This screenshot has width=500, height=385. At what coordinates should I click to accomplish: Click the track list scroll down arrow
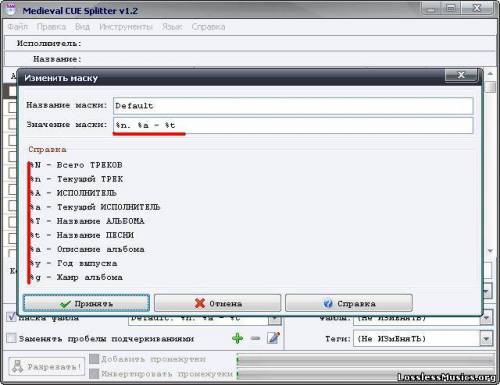coord(490,251)
